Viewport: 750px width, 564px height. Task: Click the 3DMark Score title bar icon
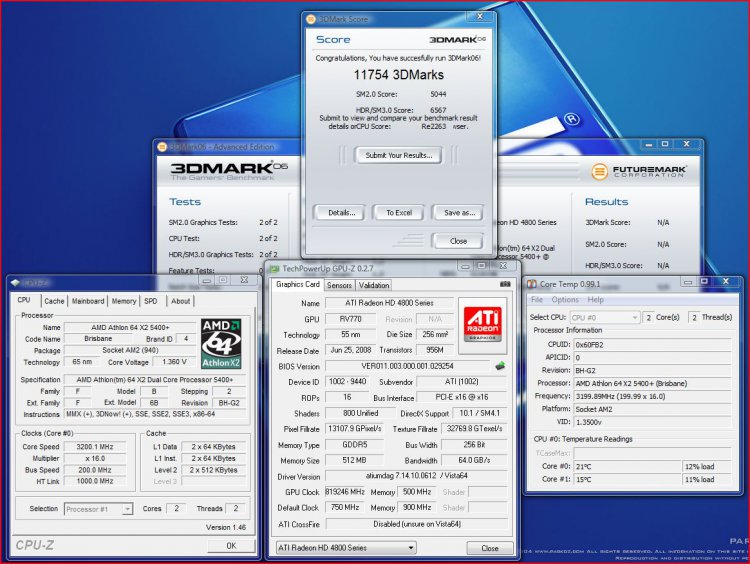311,19
